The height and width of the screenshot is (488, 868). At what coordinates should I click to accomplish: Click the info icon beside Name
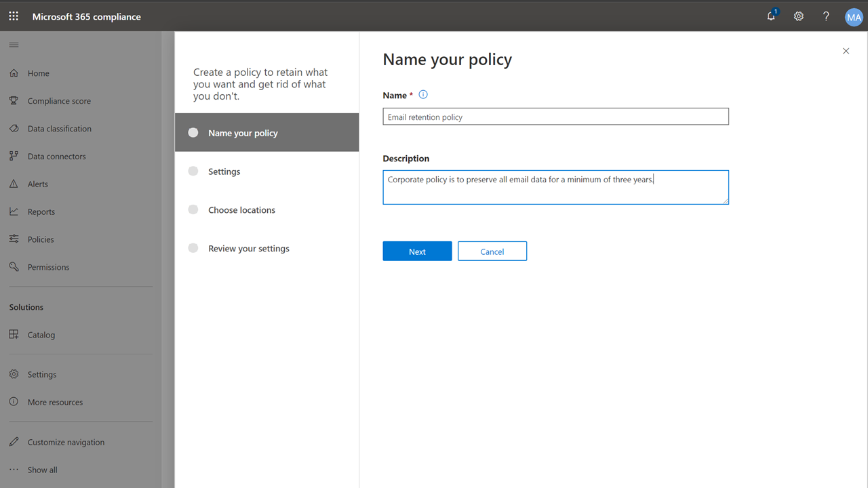click(423, 95)
